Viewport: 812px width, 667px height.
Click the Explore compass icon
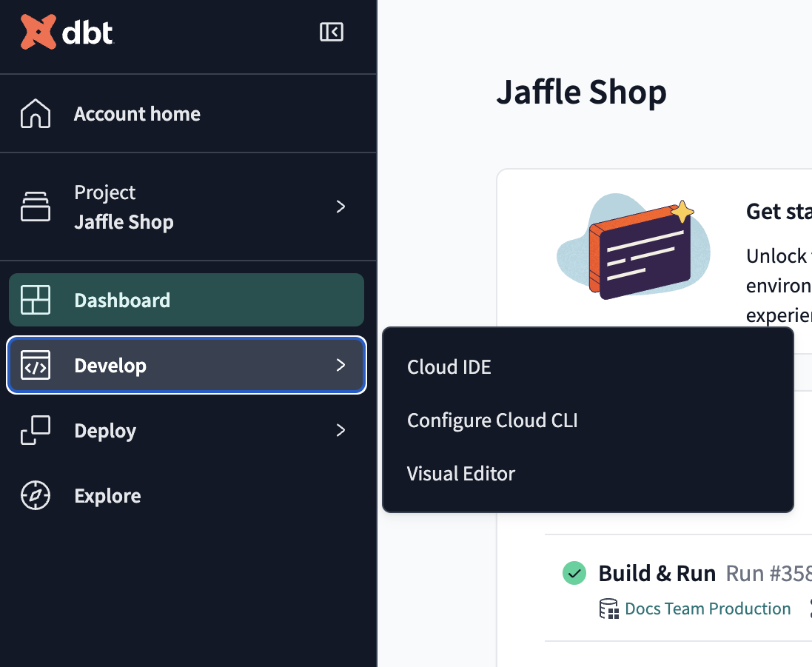coord(36,496)
